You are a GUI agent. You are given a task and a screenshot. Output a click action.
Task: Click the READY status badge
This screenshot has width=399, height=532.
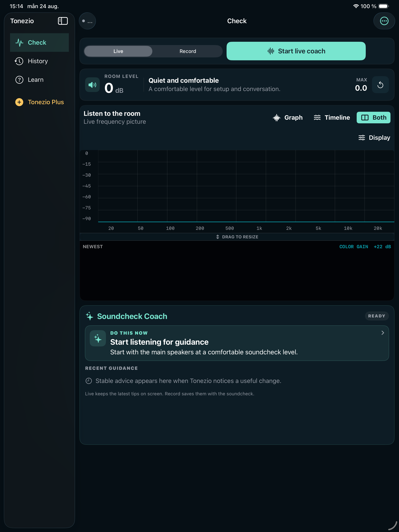tap(377, 316)
